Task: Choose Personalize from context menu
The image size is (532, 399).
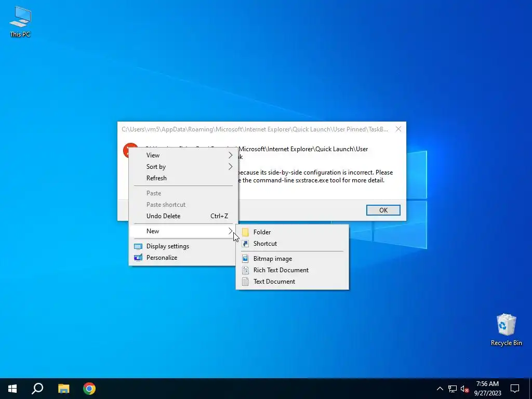Action: [183, 258]
